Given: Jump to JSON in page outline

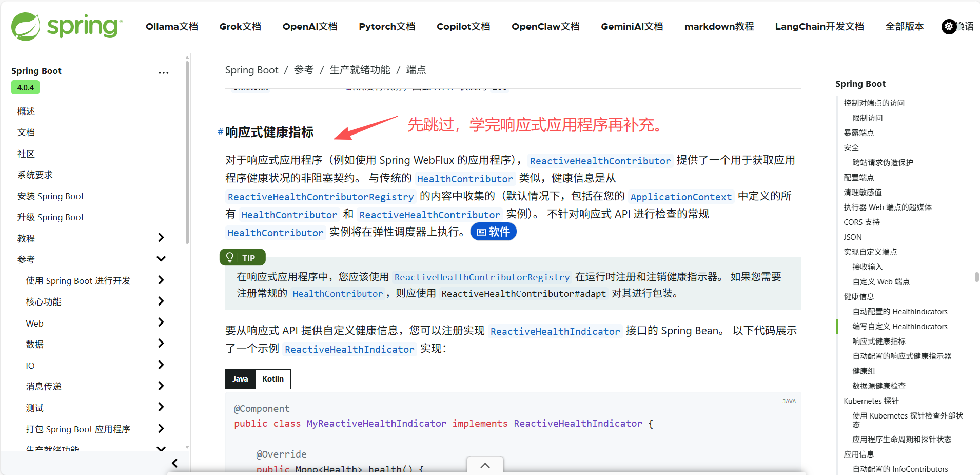Looking at the screenshot, I should (853, 237).
